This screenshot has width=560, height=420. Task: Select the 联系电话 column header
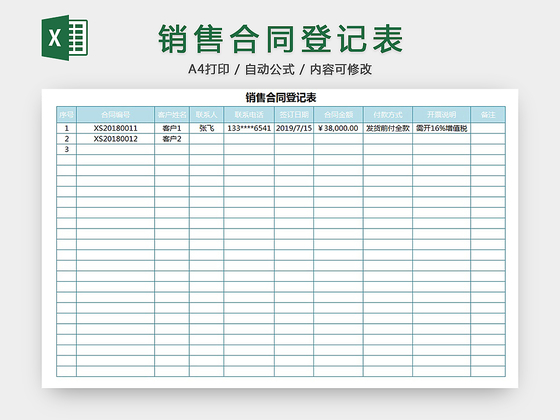click(249, 115)
